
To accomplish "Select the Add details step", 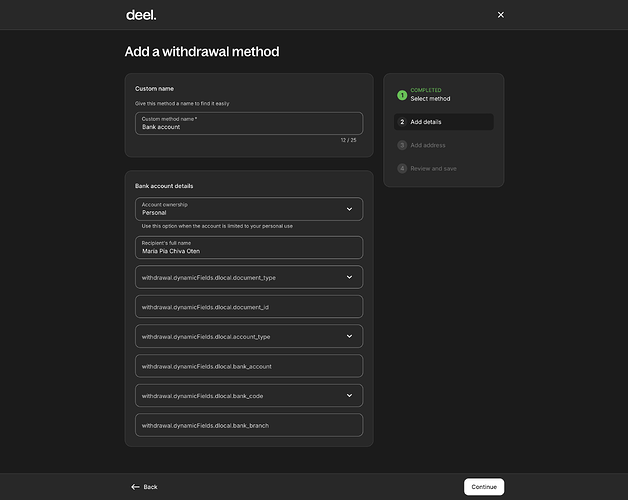I will (x=426, y=122).
